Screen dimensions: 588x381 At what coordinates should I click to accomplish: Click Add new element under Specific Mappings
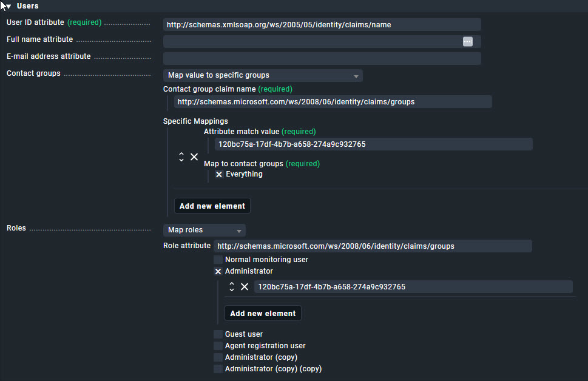click(212, 205)
